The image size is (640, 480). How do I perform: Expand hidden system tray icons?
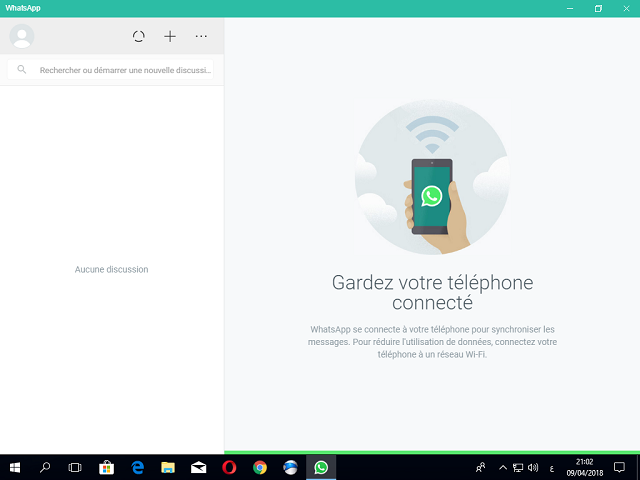click(503, 468)
